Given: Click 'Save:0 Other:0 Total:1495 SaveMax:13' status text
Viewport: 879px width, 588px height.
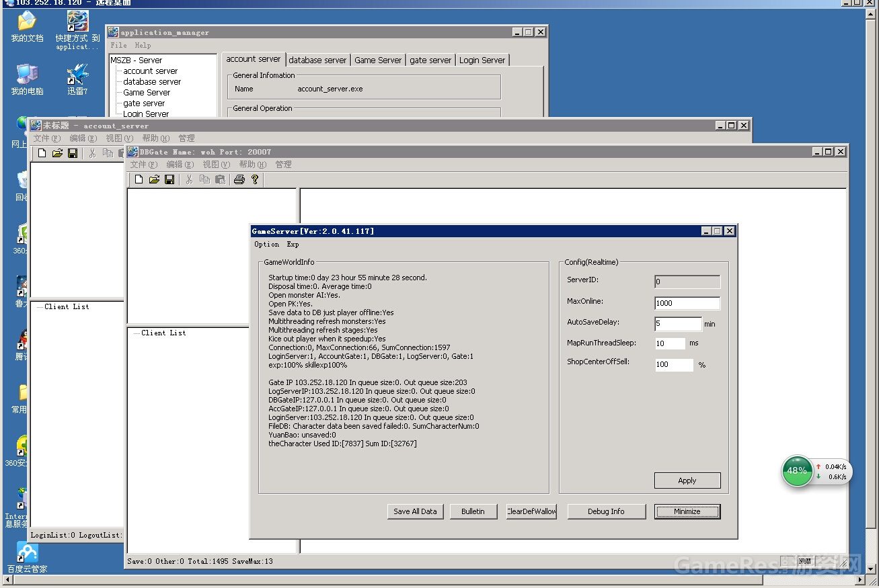Looking at the screenshot, I should tap(200, 561).
